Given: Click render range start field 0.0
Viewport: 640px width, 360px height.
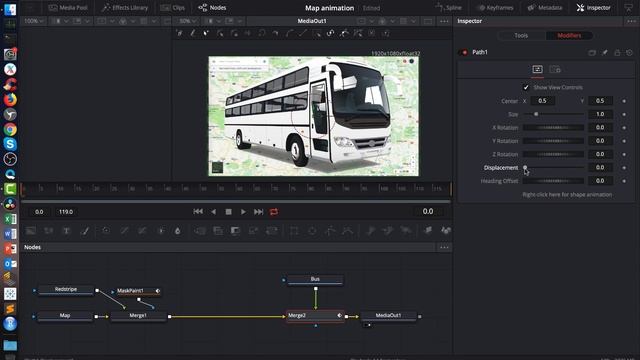Looking at the screenshot, I should coord(39,212).
